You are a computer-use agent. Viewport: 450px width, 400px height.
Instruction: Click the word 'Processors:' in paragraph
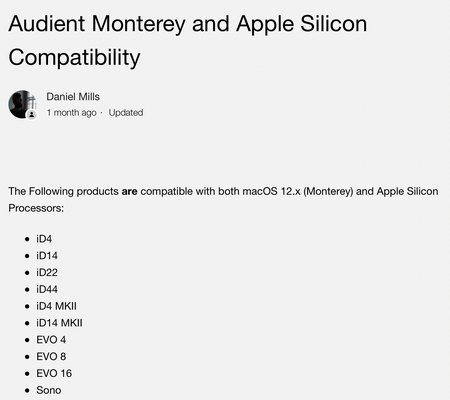point(36,208)
